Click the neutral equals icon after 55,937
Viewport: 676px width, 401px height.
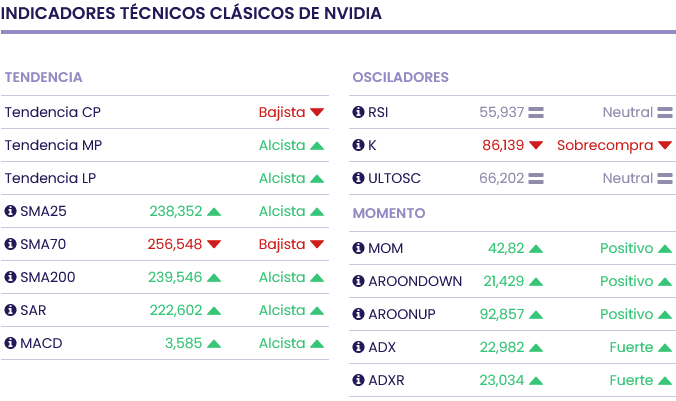tap(536, 112)
